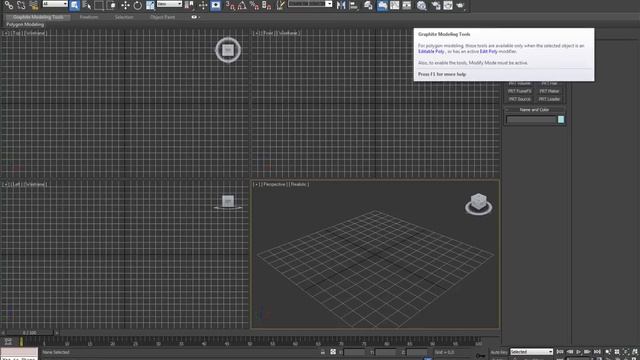This screenshot has height=360, width=640.
Task: Choose the Rectangular Selection Region tool
Action: [x=99, y=5]
